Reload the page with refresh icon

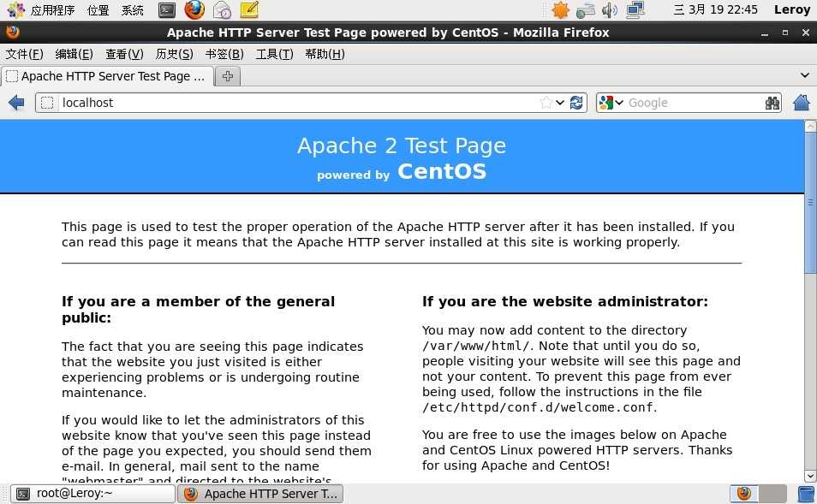click(x=576, y=103)
